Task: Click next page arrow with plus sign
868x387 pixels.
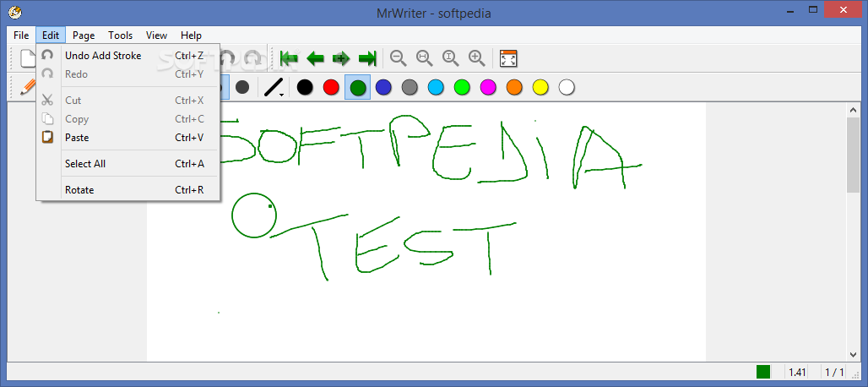Action: point(341,58)
